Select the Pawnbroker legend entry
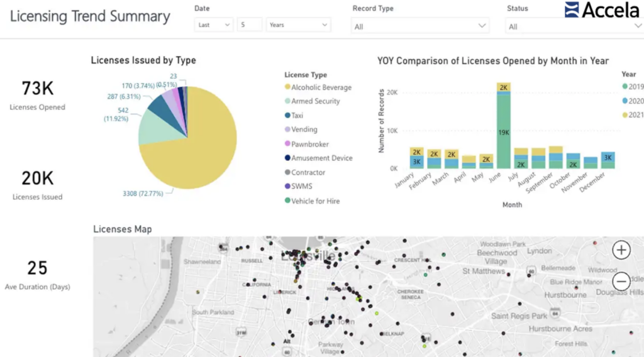 click(x=309, y=144)
